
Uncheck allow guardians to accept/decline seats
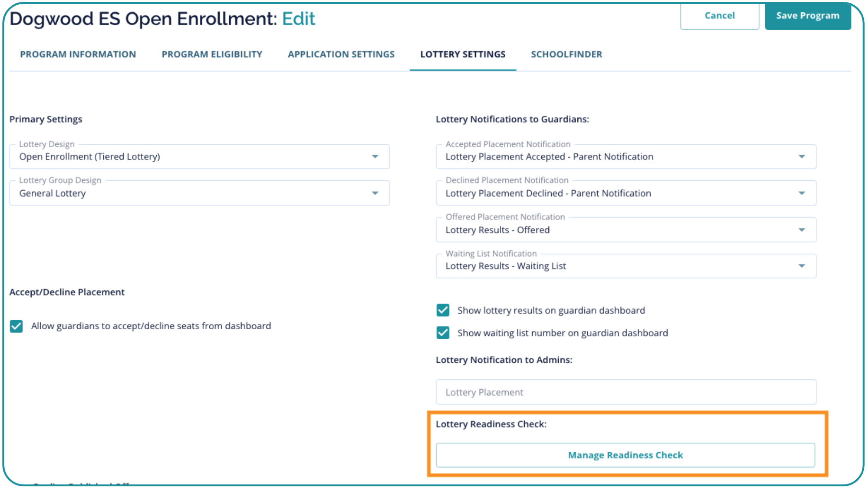(17, 326)
